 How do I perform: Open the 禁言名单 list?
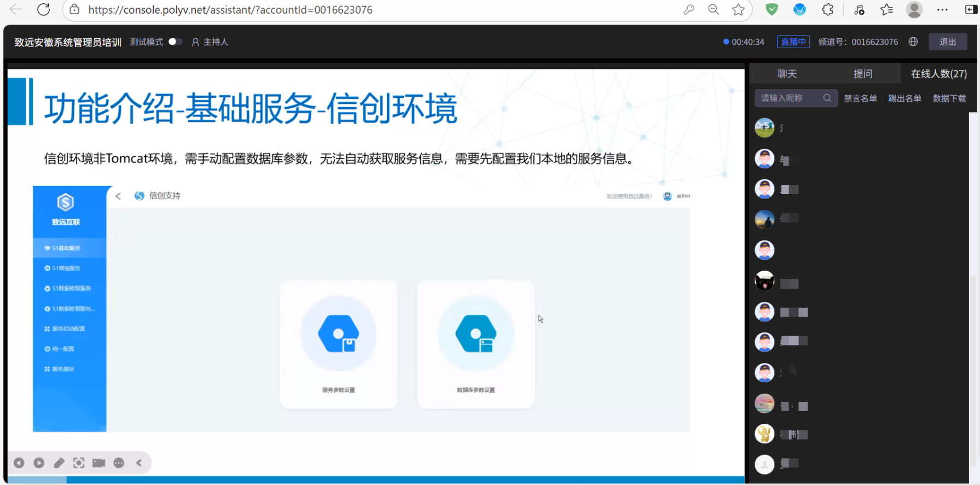coord(860,98)
